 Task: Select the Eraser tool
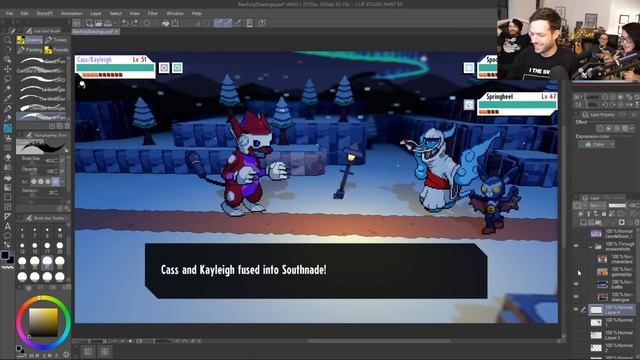coord(7,157)
